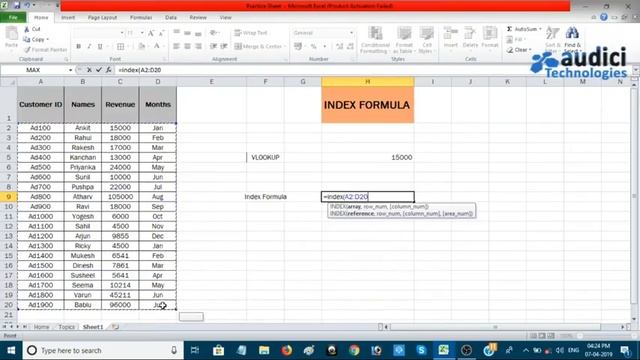Align text right in Alignment group

198,47
